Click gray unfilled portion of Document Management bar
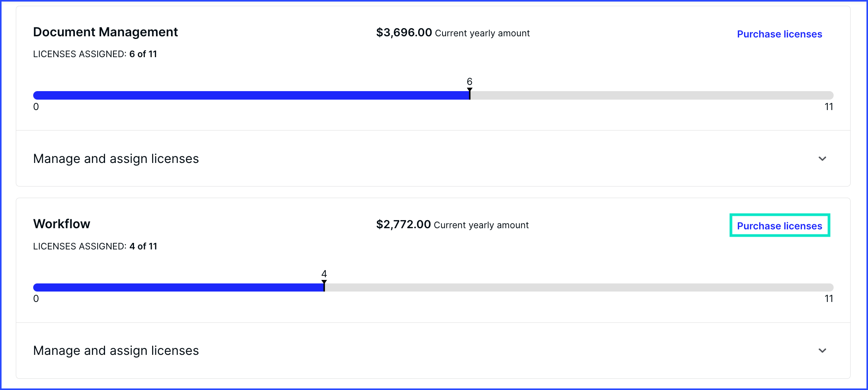The image size is (868, 390). point(653,95)
